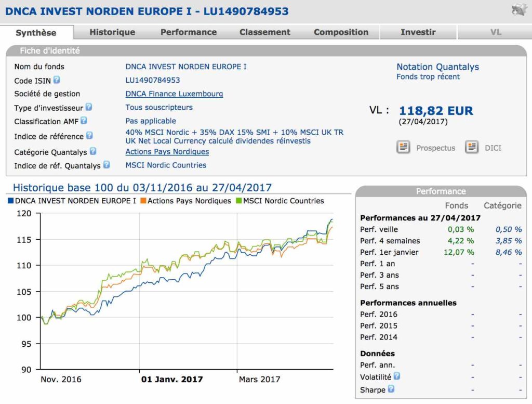Image resolution: width=532 pixels, height=404 pixels.
Task: Click the ISIN value LU1490784953 in identity card
Action: pyautogui.click(x=153, y=80)
